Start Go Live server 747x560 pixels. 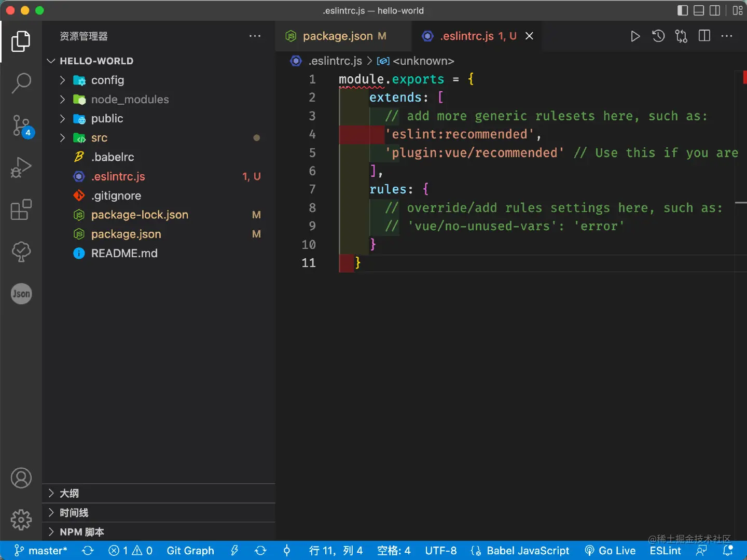[x=610, y=551]
